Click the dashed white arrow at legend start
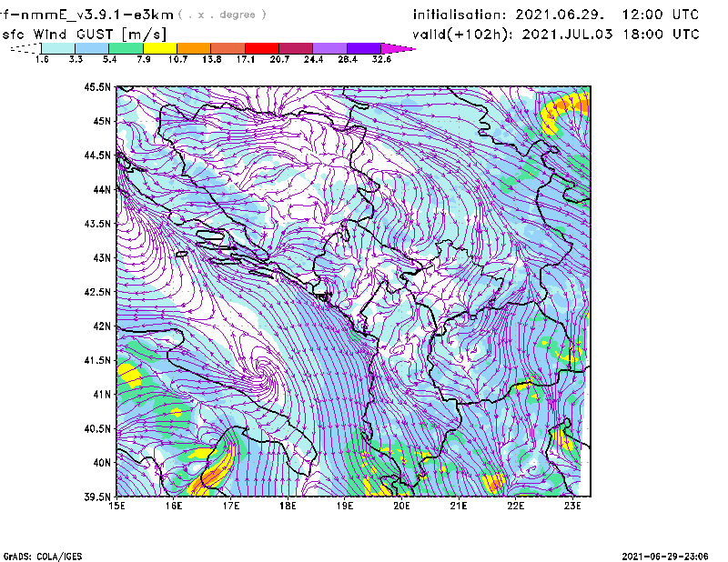Viewport: 728px width, 562px height. pyautogui.click(x=25, y=48)
